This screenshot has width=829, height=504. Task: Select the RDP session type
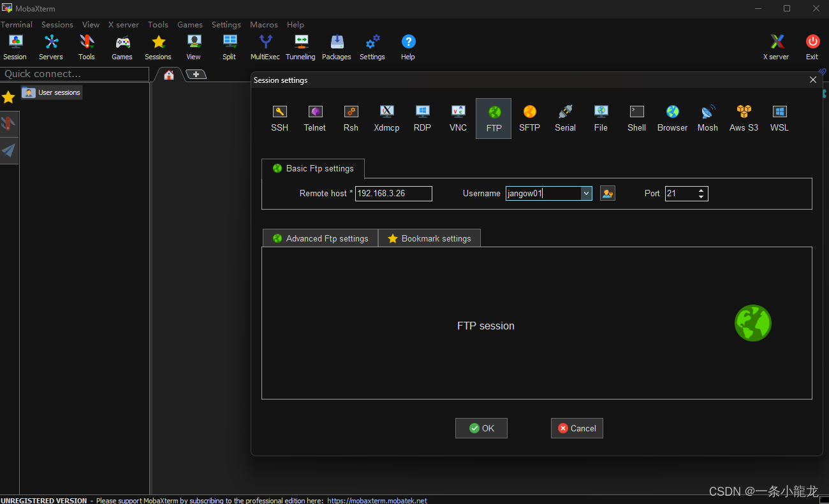[422, 119]
